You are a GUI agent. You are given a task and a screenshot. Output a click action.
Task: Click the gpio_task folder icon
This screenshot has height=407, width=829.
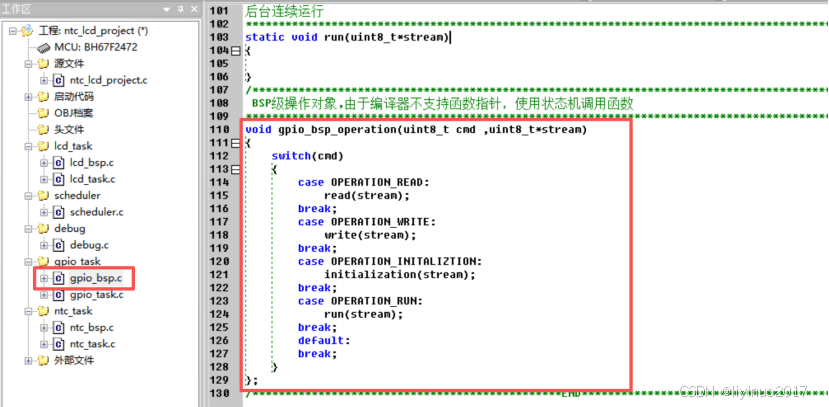click(43, 262)
